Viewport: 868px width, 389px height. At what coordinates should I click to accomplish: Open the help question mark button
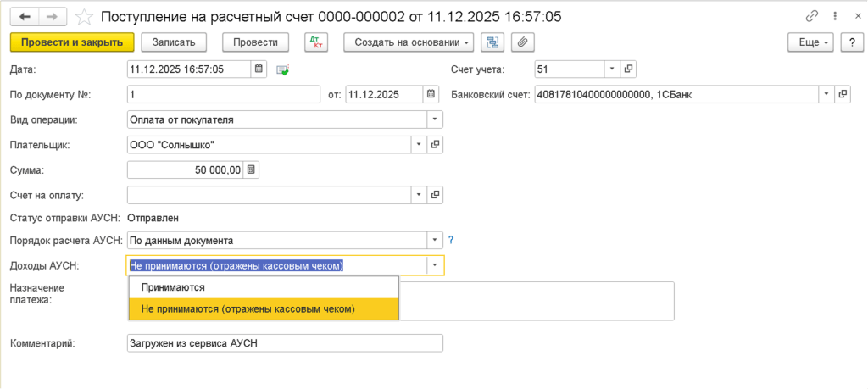coord(850,42)
